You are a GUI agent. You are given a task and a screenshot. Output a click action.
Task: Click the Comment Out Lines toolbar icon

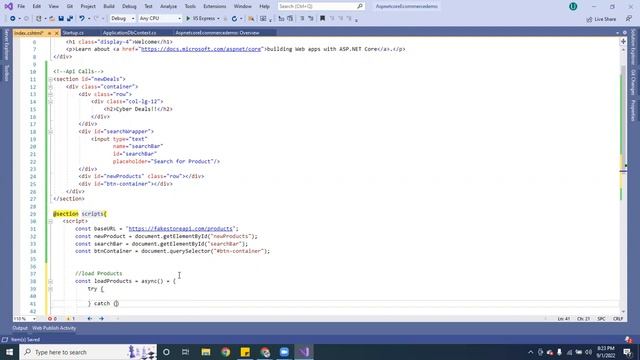click(x=302, y=19)
